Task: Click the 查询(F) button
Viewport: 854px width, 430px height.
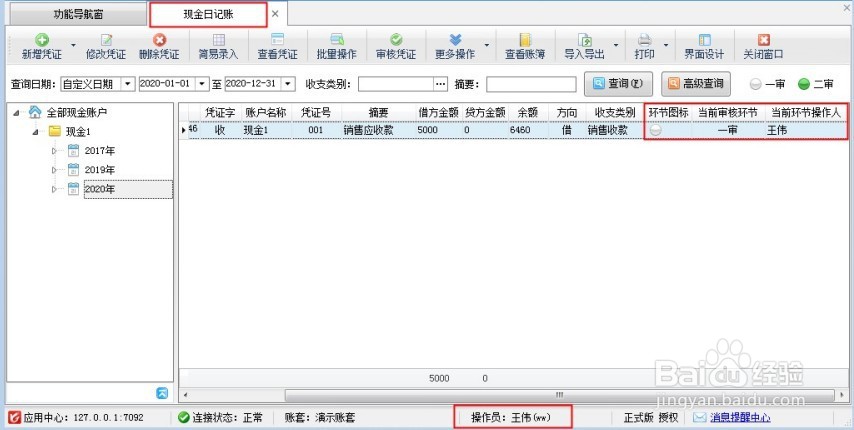Action: pyautogui.click(x=618, y=84)
